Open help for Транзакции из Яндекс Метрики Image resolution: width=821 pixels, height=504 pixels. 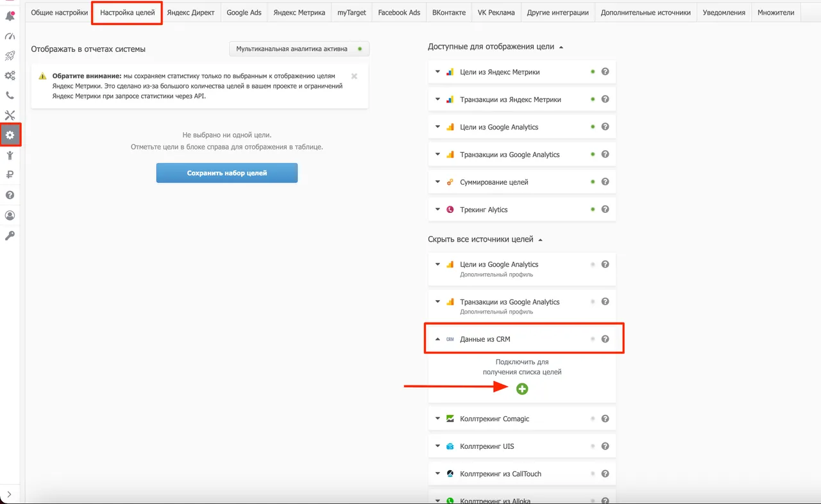(x=605, y=99)
